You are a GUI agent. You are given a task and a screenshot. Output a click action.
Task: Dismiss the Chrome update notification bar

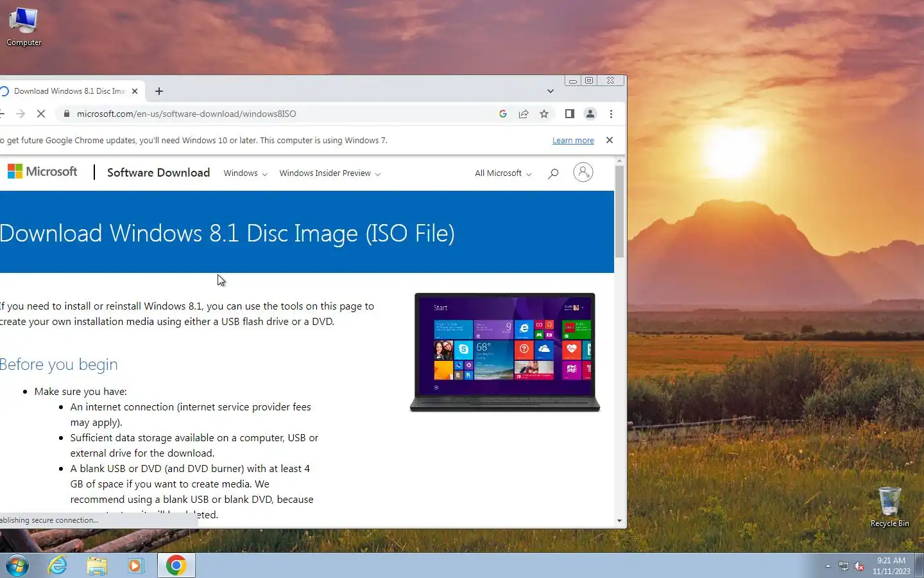610,140
